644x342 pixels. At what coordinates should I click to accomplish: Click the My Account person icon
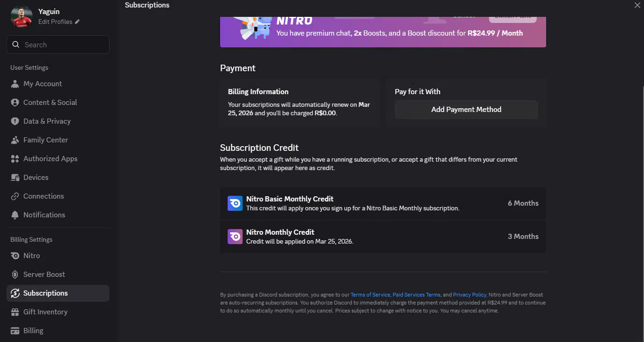coord(15,84)
